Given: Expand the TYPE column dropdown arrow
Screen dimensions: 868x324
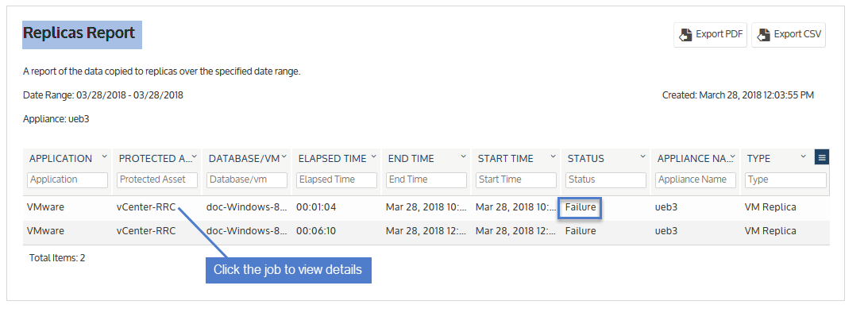Looking at the screenshot, I should pos(803,156).
